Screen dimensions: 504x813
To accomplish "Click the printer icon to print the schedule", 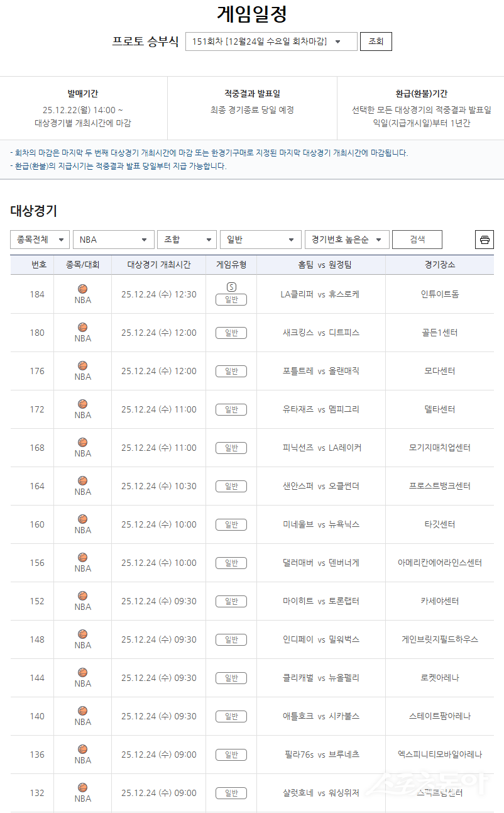I will [484, 240].
